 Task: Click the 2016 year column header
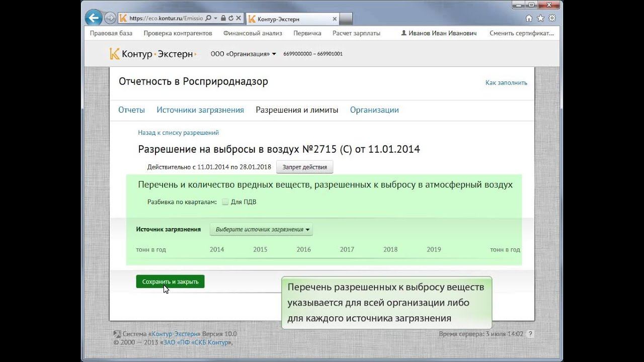pos(304,249)
